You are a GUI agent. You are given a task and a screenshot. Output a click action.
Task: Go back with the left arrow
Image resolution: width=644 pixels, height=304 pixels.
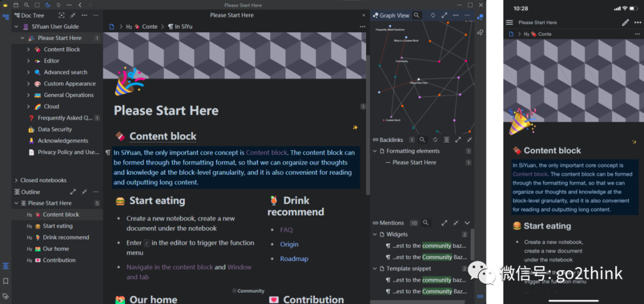click(80, 5)
